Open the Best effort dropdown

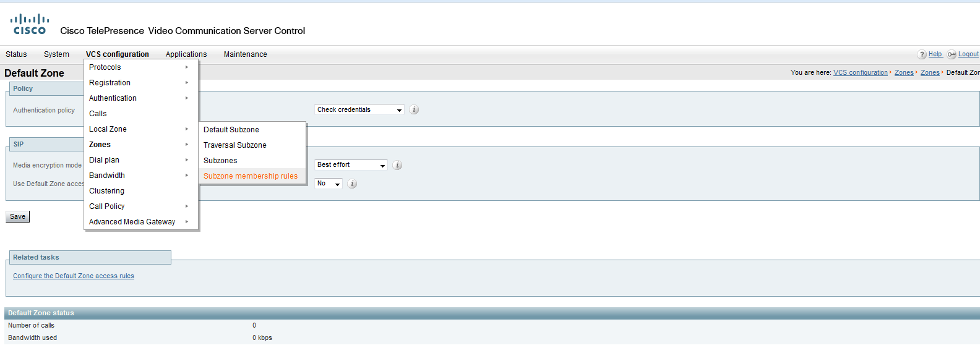351,165
